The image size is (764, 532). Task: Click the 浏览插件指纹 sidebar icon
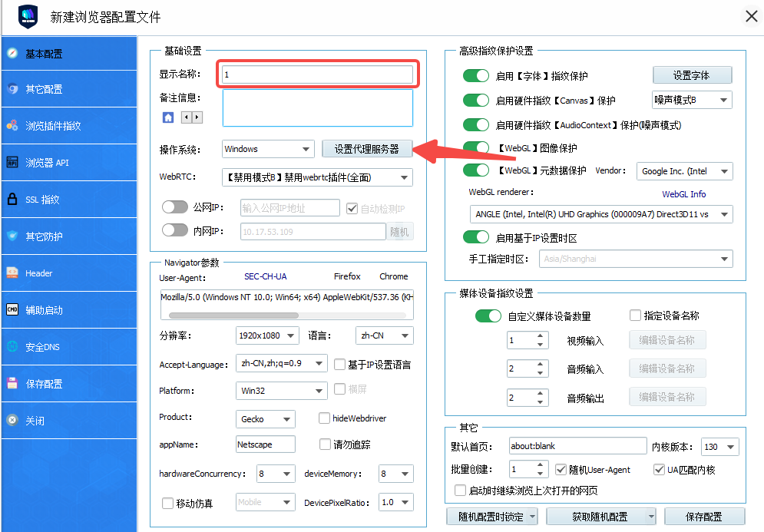point(12,126)
